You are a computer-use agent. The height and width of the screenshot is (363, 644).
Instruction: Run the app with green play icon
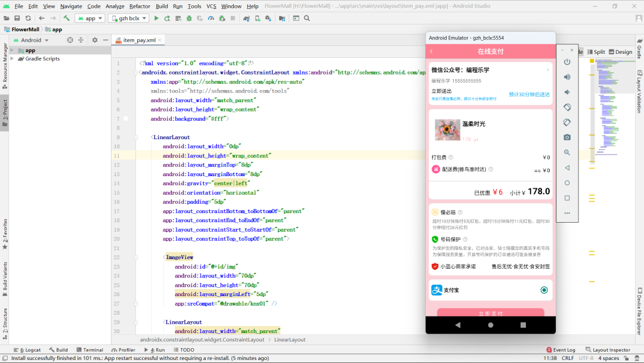click(156, 18)
